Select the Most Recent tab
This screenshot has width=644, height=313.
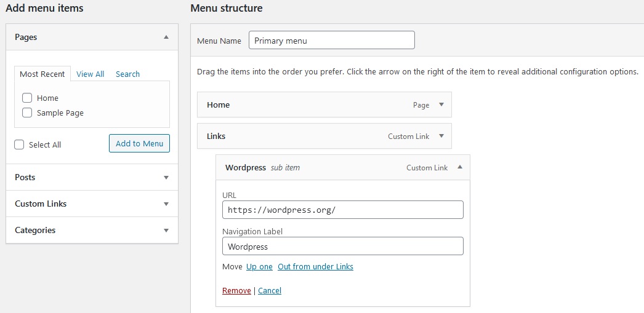pyautogui.click(x=42, y=74)
